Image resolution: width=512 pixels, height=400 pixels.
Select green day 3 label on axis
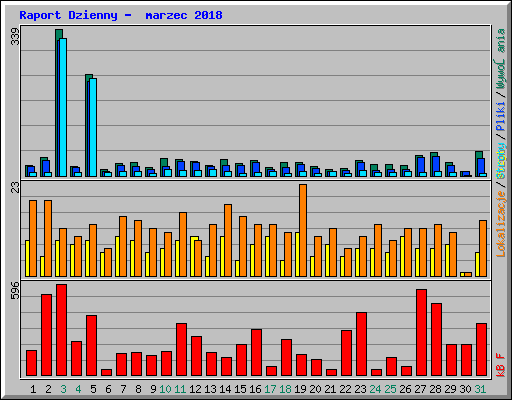coord(63,389)
